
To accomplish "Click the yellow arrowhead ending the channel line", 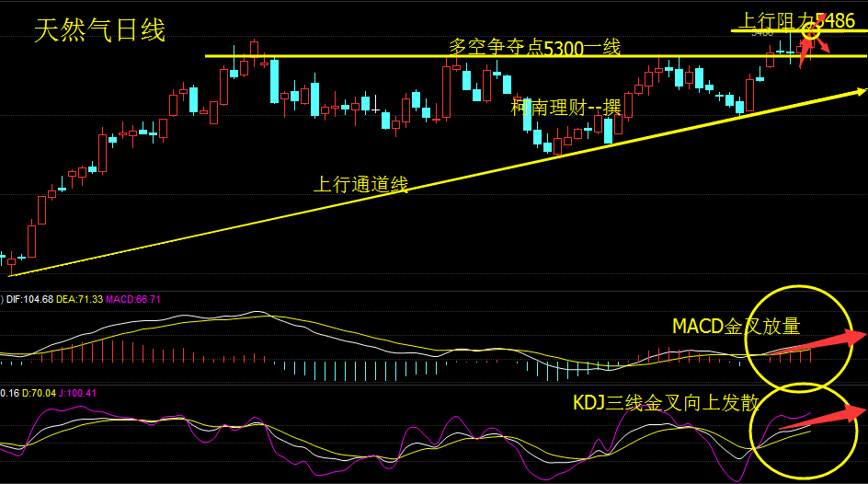I will [x=860, y=91].
